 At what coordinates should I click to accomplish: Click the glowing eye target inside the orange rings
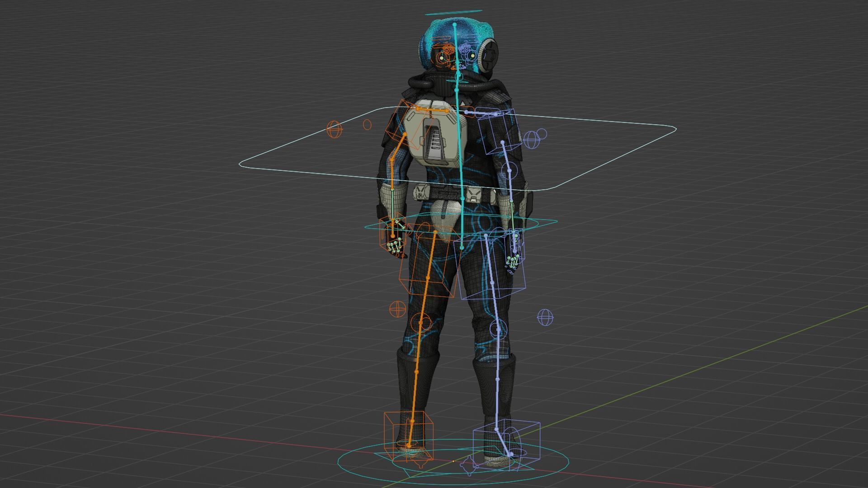click(x=441, y=58)
